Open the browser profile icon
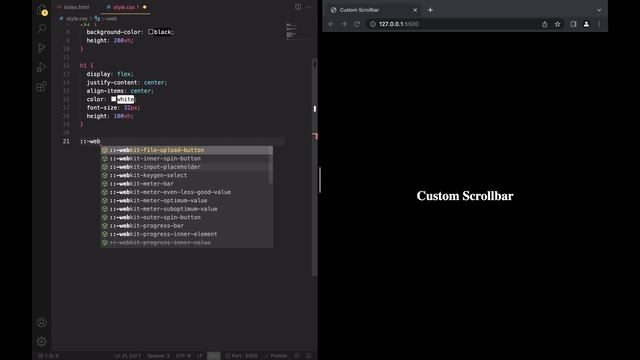This screenshot has height=360, width=640. tap(586, 24)
